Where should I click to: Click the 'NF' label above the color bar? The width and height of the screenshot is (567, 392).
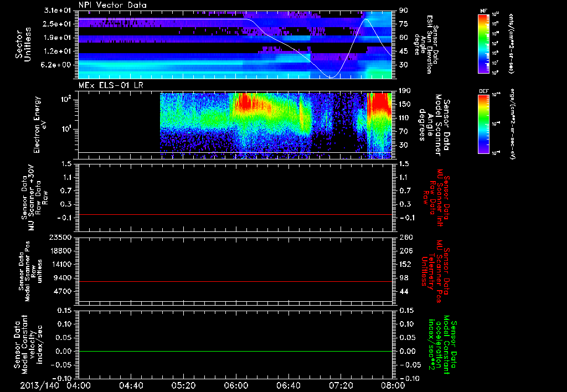click(x=483, y=11)
